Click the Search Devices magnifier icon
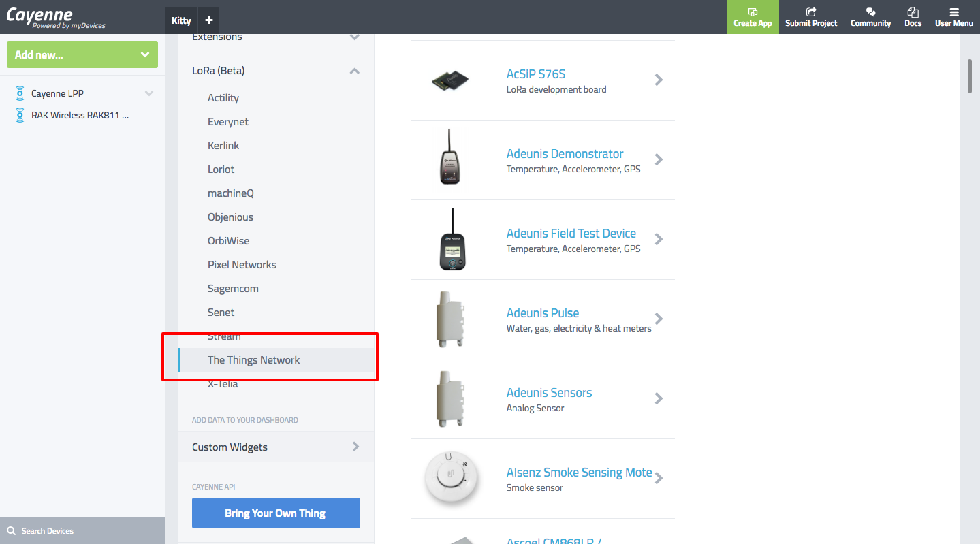 pyautogui.click(x=11, y=531)
